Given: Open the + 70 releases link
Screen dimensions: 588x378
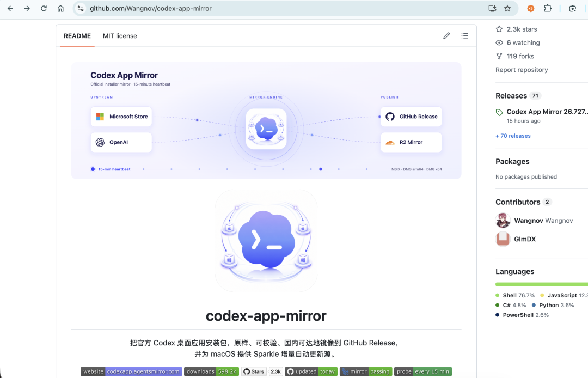Looking at the screenshot, I should tap(513, 136).
